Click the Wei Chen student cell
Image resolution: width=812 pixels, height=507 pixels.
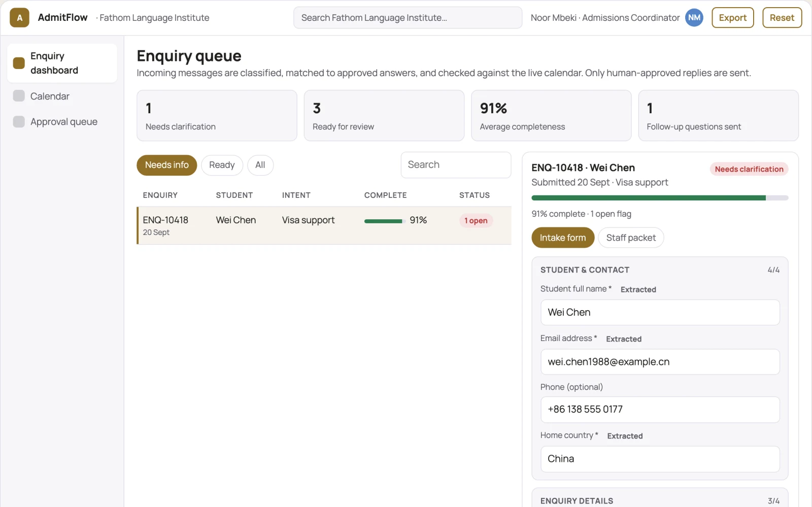pos(236,220)
